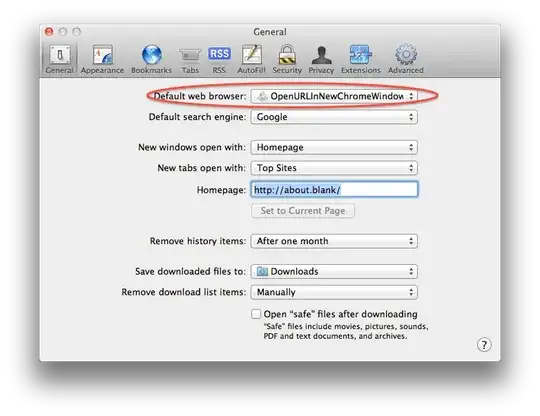Expand the New windows open with dropdown
This screenshot has height=416, width=540.
334,147
